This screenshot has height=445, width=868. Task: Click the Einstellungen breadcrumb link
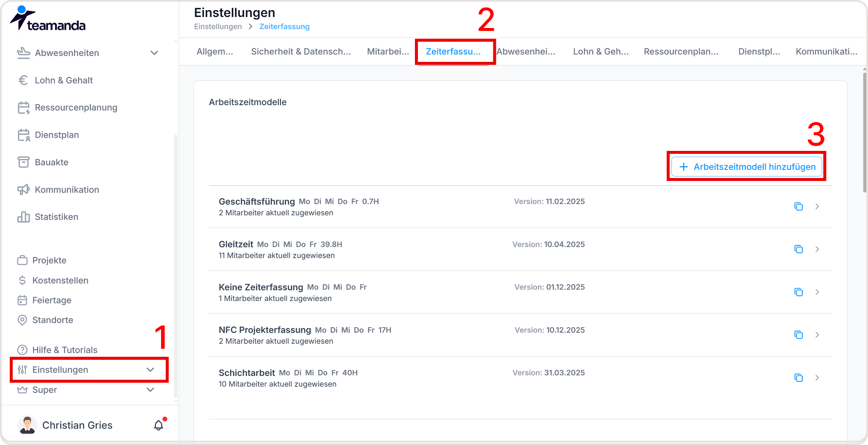pyautogui.click(x=218, y=27)
